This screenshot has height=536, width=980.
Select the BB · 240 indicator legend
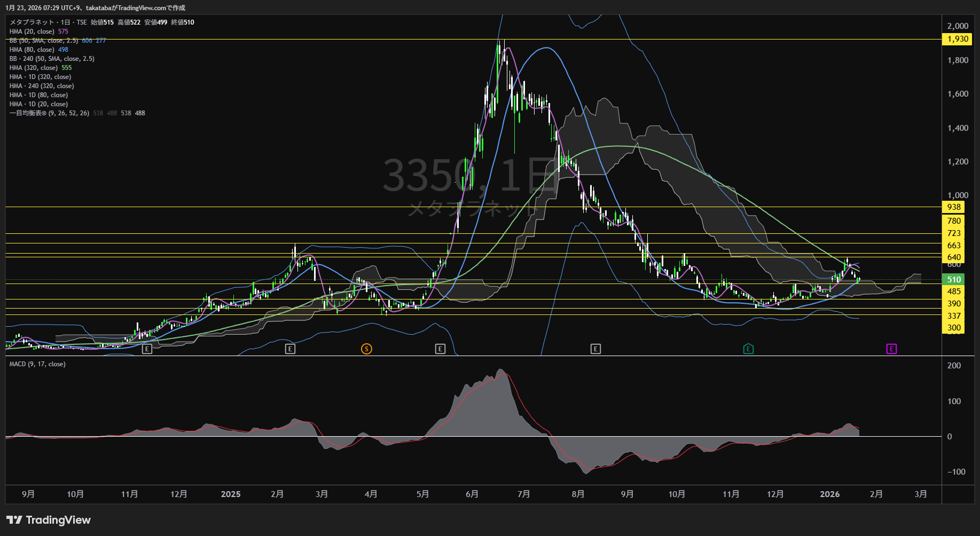click(x=51, y=59)
